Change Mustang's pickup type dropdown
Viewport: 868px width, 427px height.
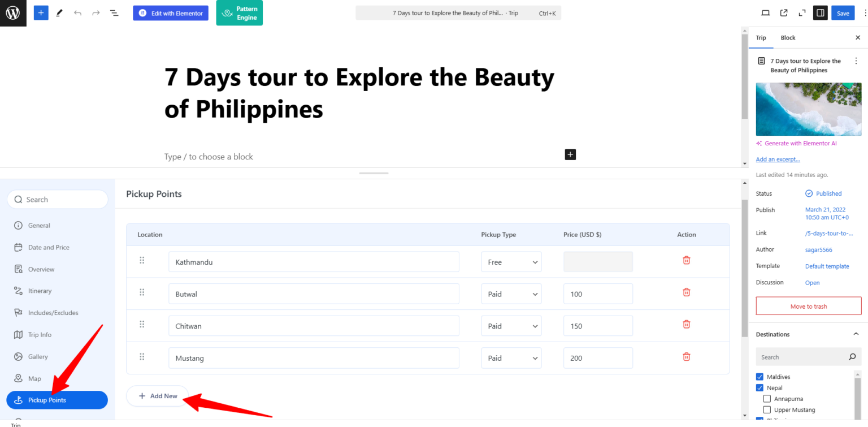(x=511, y=357)
